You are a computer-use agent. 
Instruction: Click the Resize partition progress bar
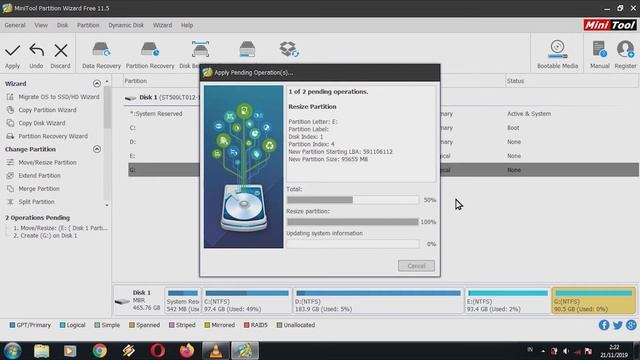353,222
